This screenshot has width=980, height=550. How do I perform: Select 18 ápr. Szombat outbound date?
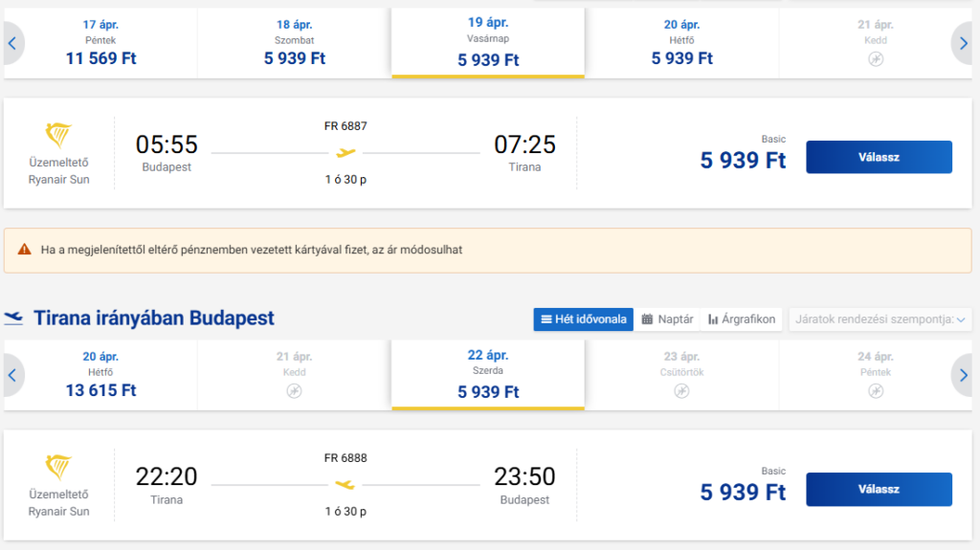tap(294, 43)
